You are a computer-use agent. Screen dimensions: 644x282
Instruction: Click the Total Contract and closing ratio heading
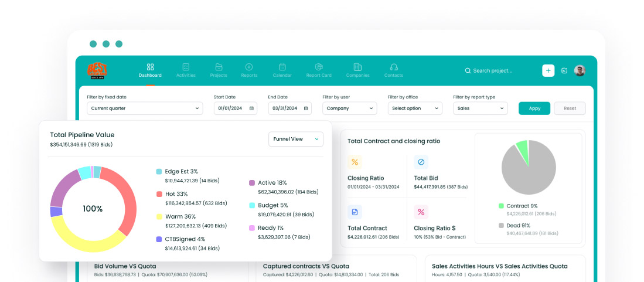coord(394,141)
